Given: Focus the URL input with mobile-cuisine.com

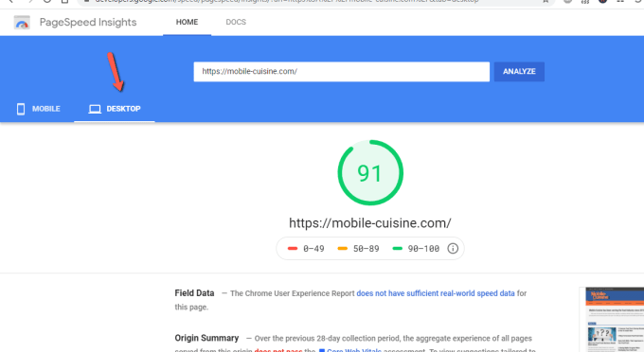Looking at the screenshot, I should (341, 71).
